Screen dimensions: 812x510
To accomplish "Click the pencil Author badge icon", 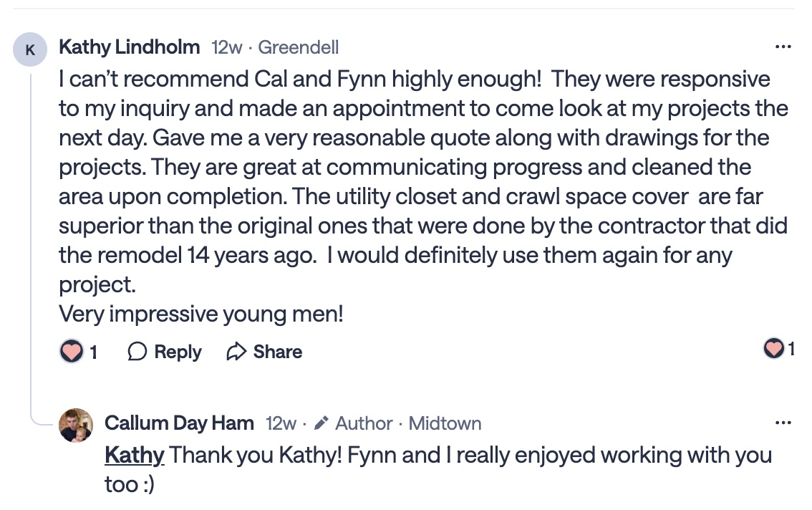I will pyautogui.click(x=322, y=423).
